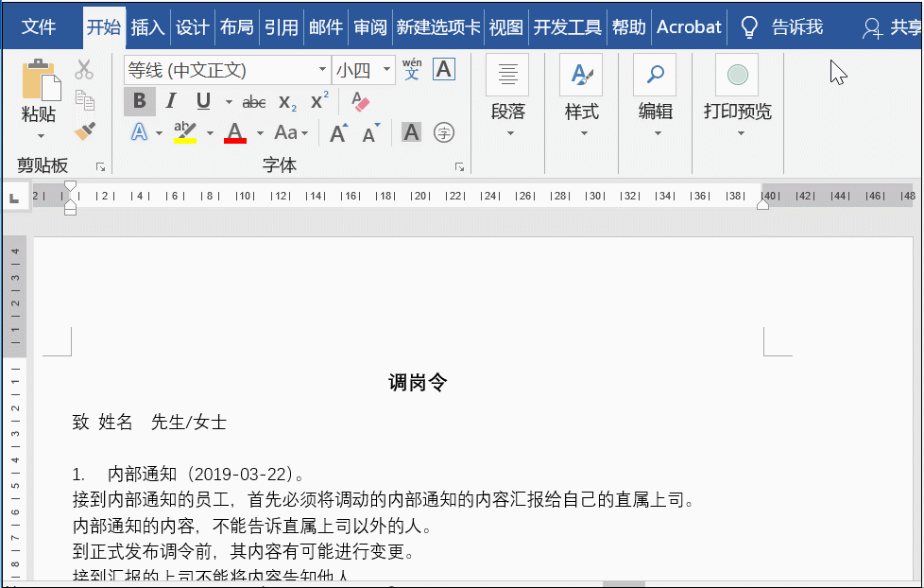Image resolution: width=924 pixels, height=588 pixels.
Task: Activate the Format Painter
Action: [x=83, y=130]
